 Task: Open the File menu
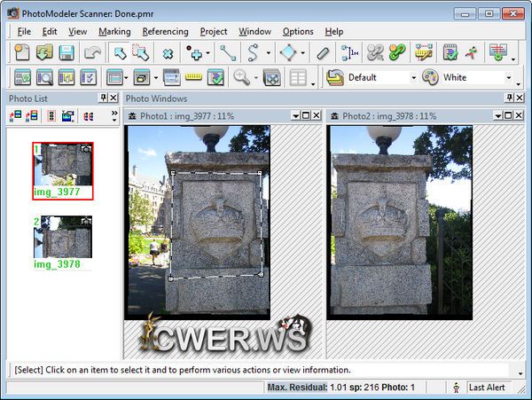[x=24, y=32]
